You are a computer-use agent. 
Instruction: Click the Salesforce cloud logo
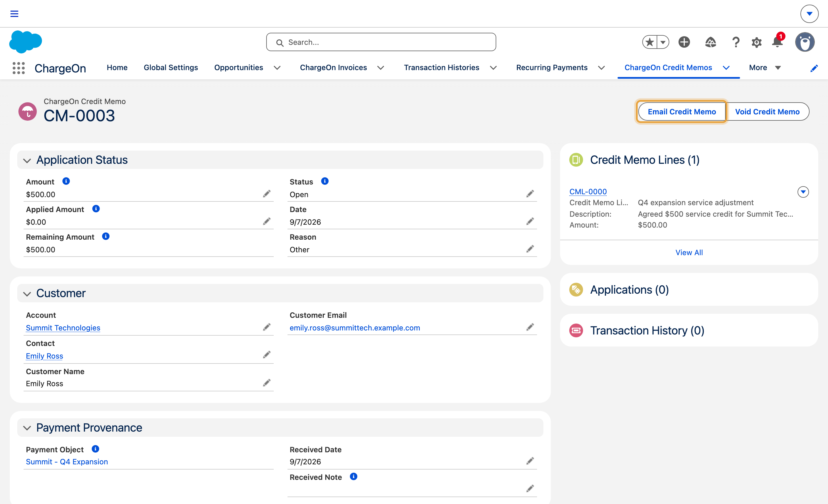coord(26,42)
